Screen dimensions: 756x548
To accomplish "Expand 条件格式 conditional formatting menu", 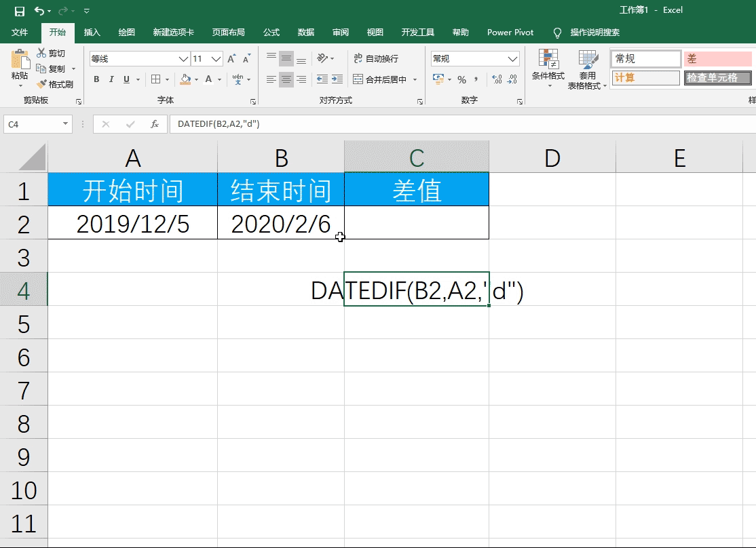I will point(548,67).
